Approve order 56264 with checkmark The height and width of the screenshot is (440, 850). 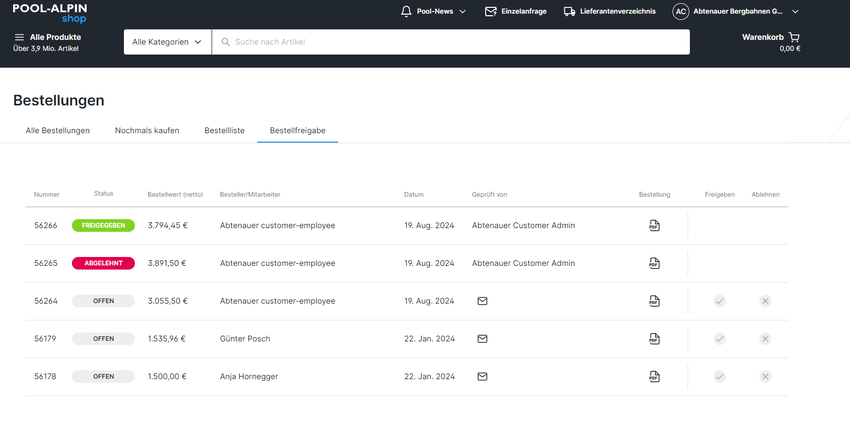(x=719, y=301)
